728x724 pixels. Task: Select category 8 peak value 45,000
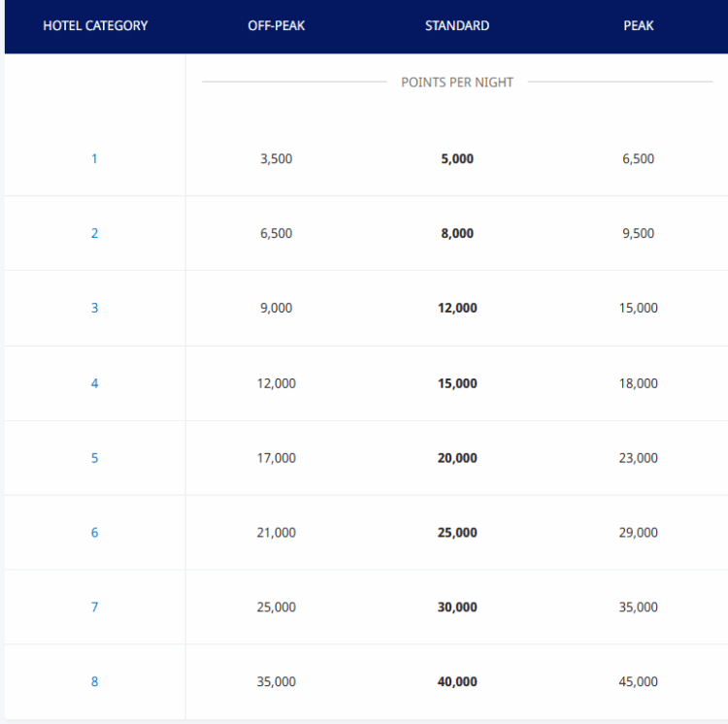click(x=639, y=681)
